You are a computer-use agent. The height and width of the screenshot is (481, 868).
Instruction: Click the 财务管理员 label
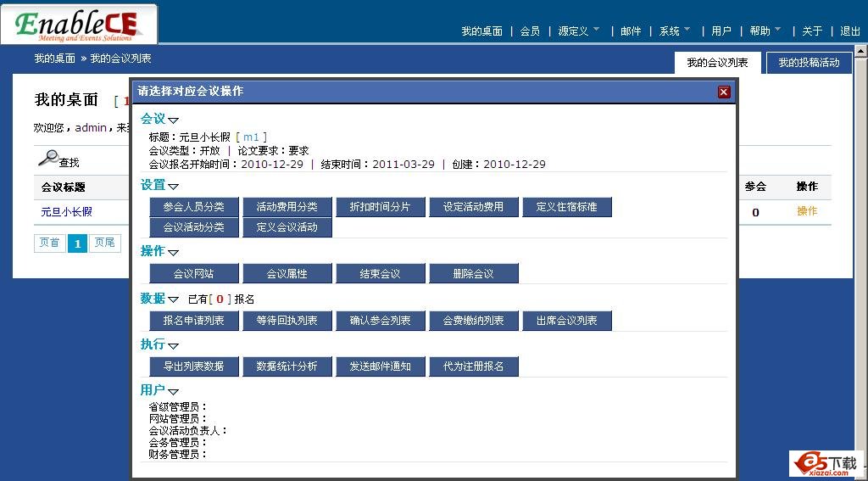pos(178,455)
